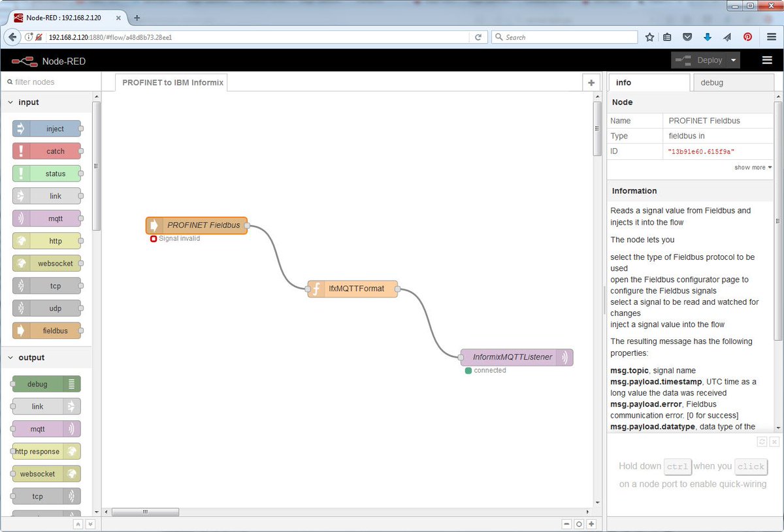Open the Node-RED hamburger menu
The image size is (784, 532).
(767, 60)
